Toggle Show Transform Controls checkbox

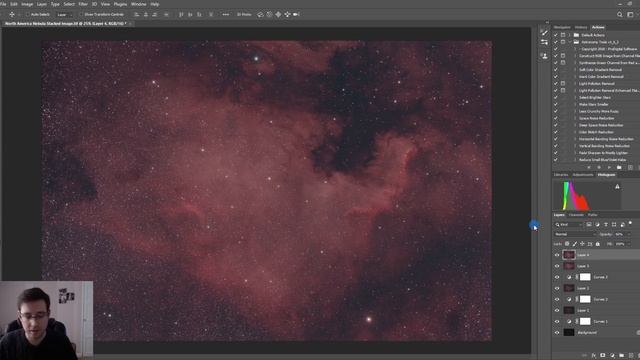(x=81, y=14)
